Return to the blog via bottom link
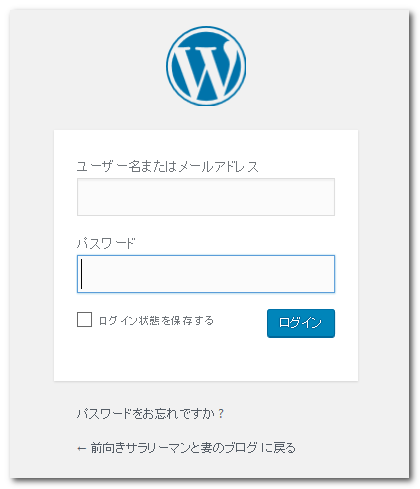 (x=186, y=448)
